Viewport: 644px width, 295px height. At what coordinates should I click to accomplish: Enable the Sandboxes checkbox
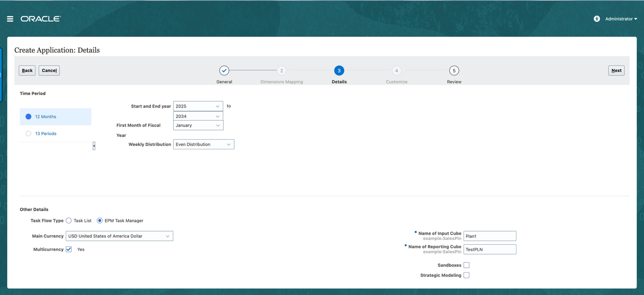[x=467, y=265]
